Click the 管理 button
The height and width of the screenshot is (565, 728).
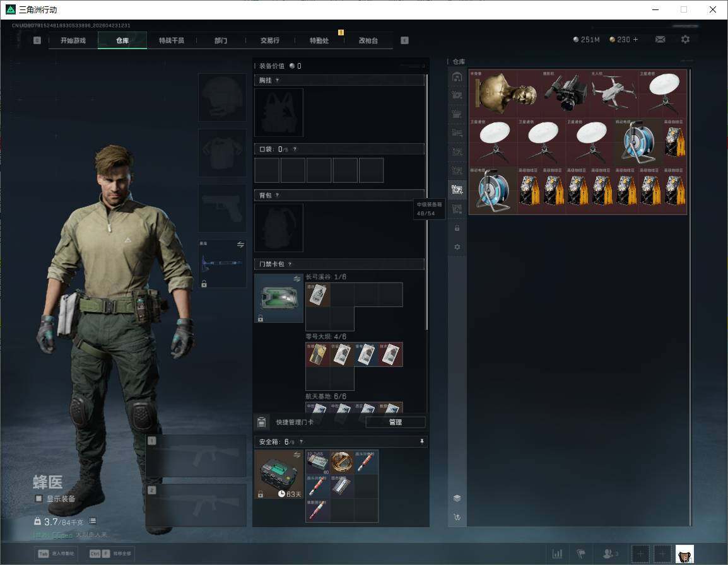(395, 422)
